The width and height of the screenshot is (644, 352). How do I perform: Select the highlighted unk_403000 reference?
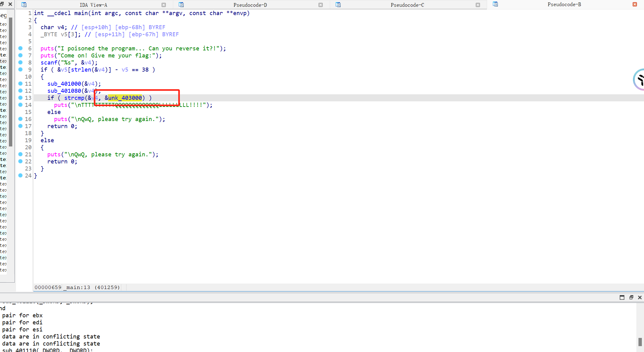(x=125, y=98)
